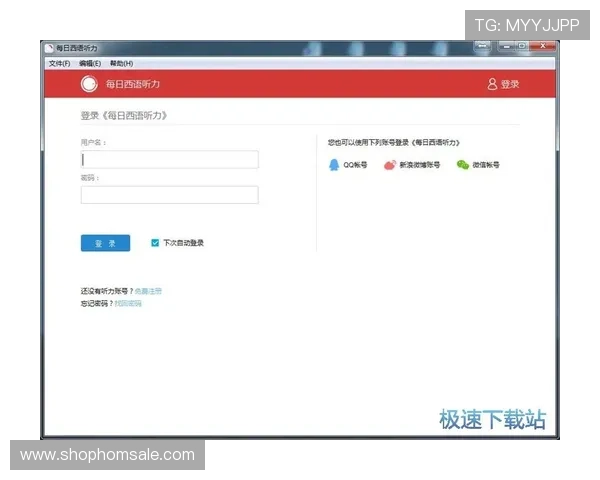600x480 pixels.
Task: Open the 免费注册 link
Action: (148, 291)
